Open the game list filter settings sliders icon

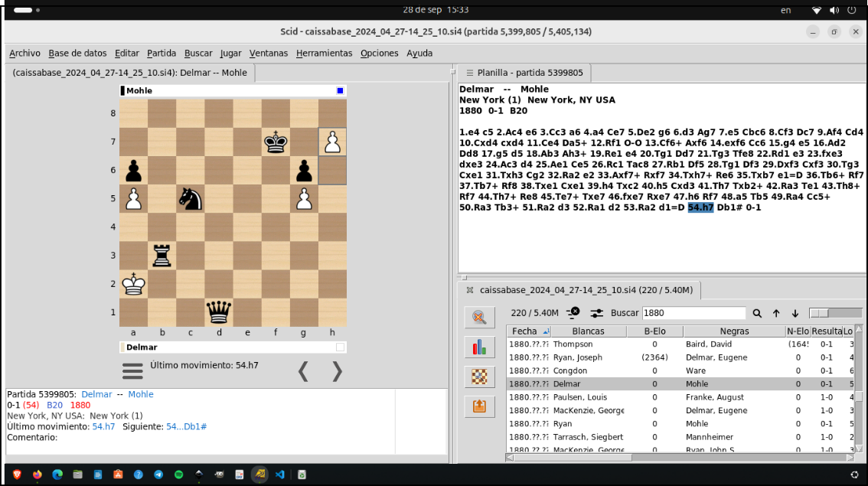coord(597,313)
